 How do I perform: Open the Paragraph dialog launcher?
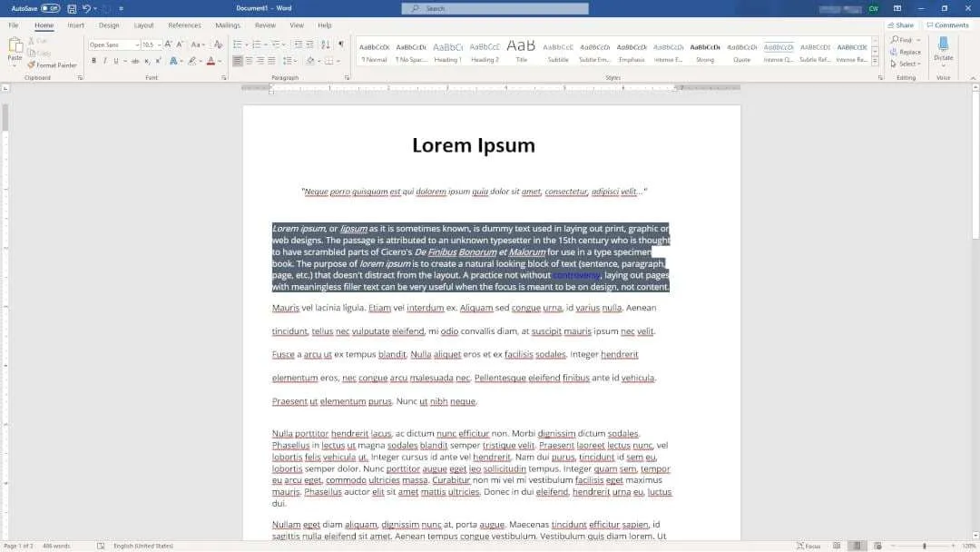coord(347,78)
